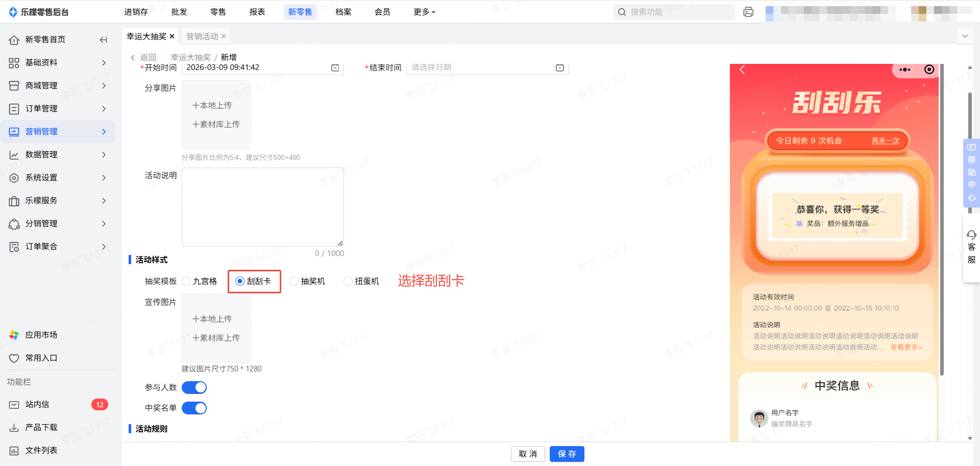Screen dimensions: 980x466
Task: Click the 基础资料 grid icon
Action: point(14,63)
